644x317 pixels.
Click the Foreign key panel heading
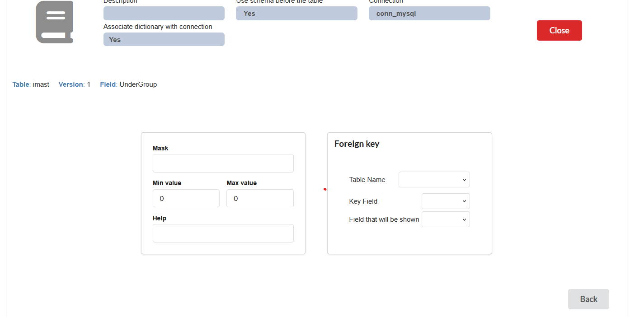click(357, 144)
